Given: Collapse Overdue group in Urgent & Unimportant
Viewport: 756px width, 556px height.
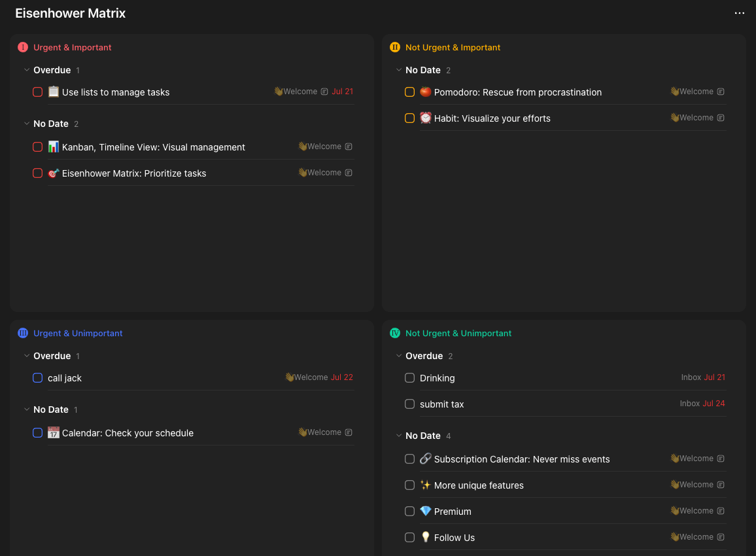Looking at the screenshot, I should 27,356.
